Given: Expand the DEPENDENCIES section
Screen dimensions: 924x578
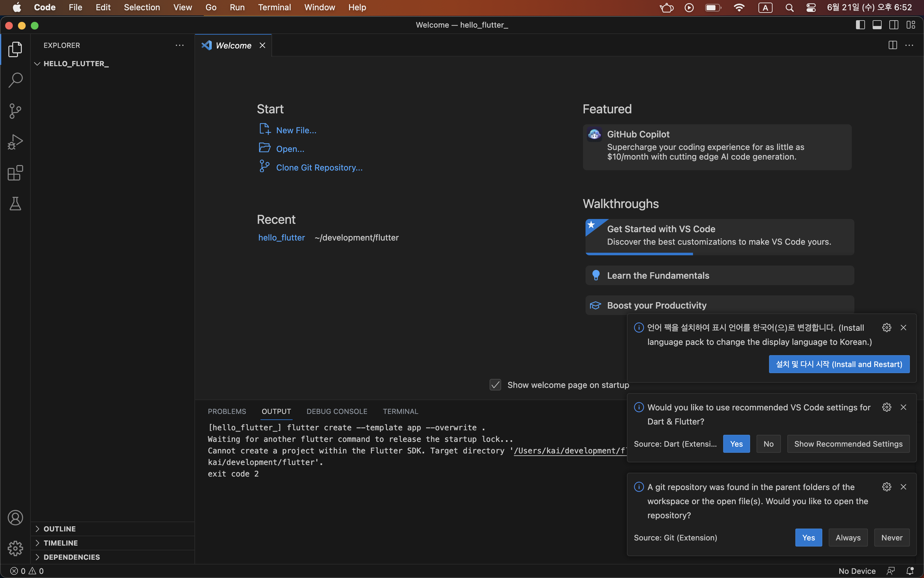Looking at the screenshot, I should coord(112,557).
